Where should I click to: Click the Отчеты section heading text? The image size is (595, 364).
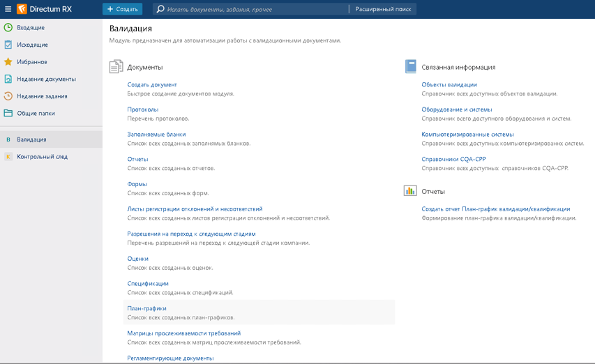point(433,192)
